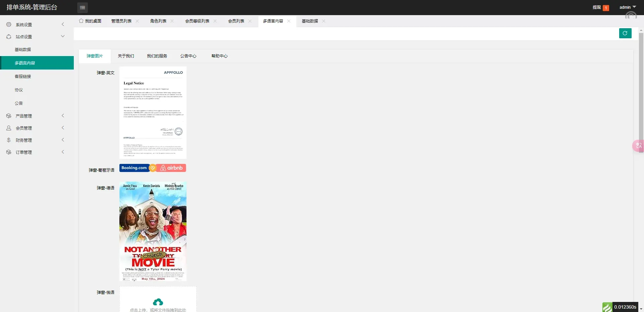Collapse the 站点设置 sidebar menu
The image size is (644, 312).
tap(35, 37)
